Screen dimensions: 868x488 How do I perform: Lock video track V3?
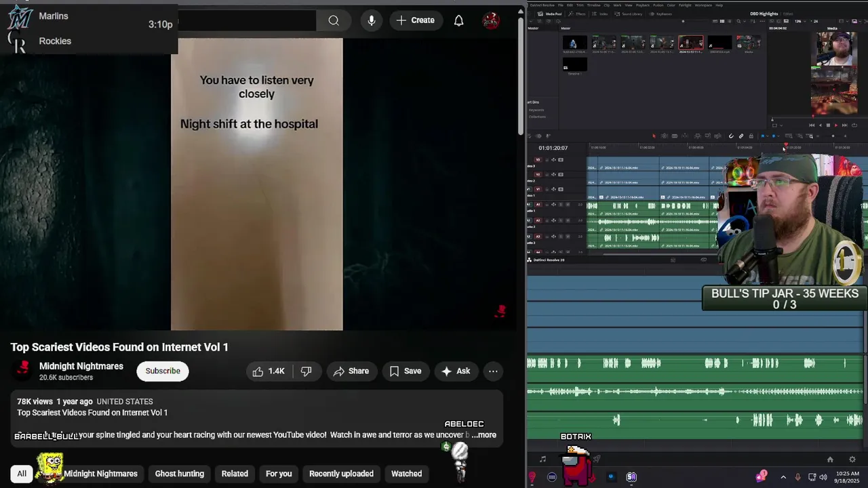(x=547, y=160)
